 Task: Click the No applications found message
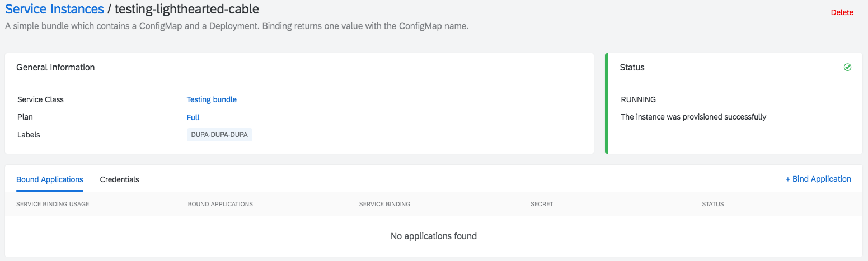click(x=434, y=236)
